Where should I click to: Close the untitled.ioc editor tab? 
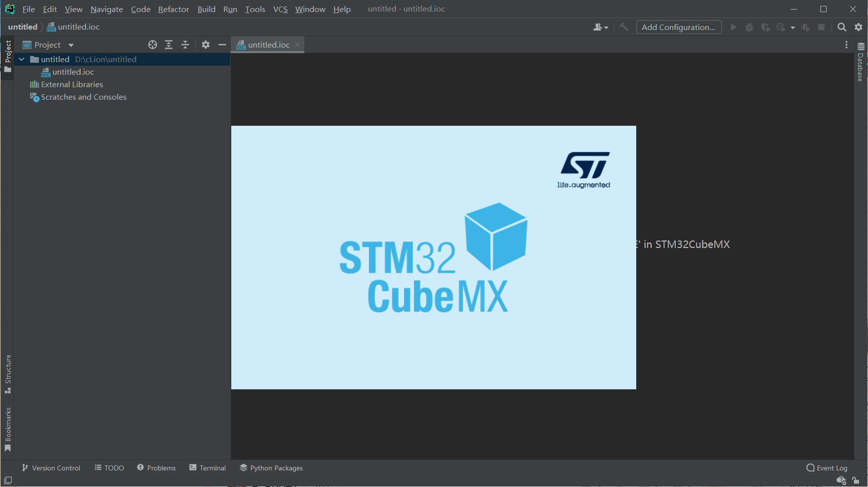(x=297, y=45)
